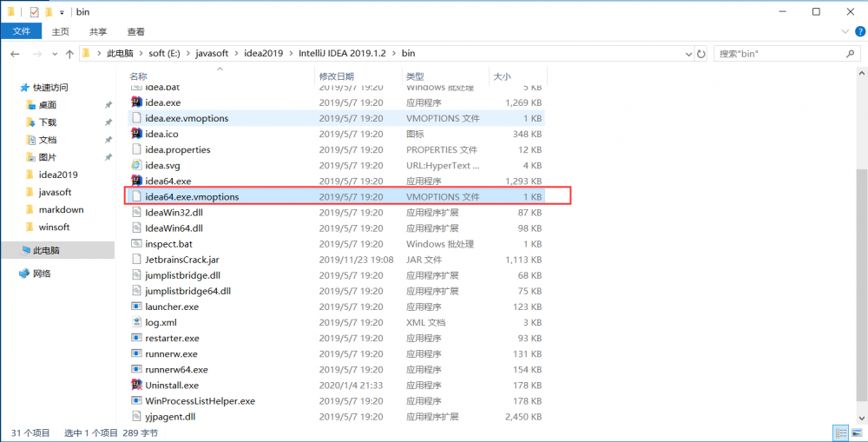Open 下载 in the navigation pane
This screenshot has height=442, width=868.
pyautogui.click(x=48, y=122)
